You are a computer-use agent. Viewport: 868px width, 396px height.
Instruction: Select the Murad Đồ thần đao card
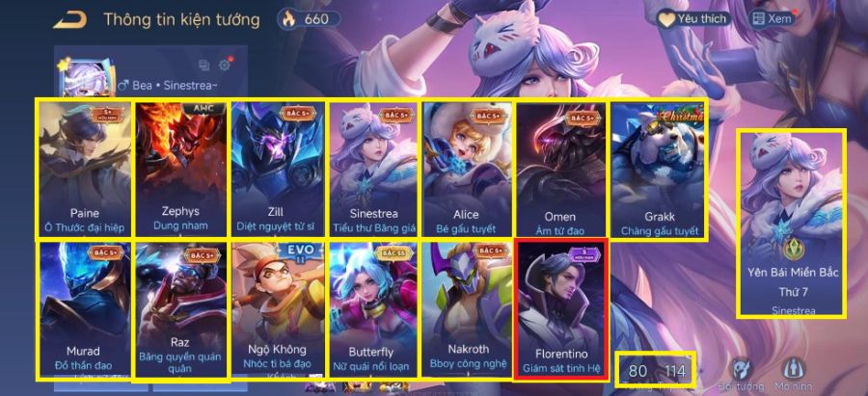pyautogui.click(x=85, y=310)
